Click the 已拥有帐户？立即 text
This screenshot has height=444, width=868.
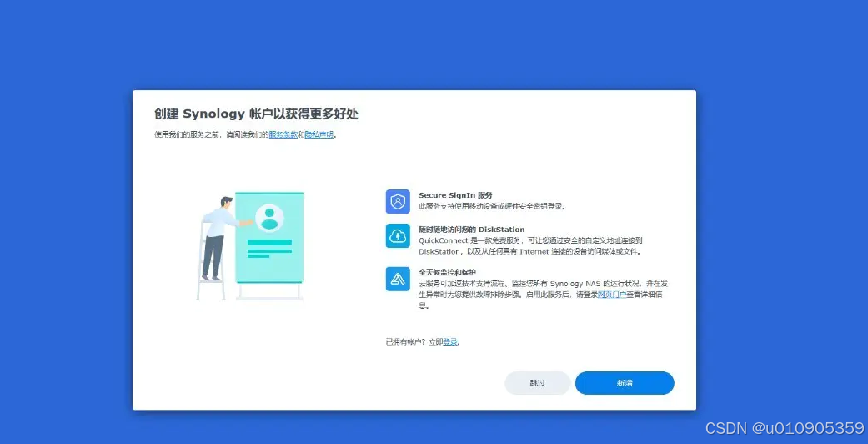point(414,342)
